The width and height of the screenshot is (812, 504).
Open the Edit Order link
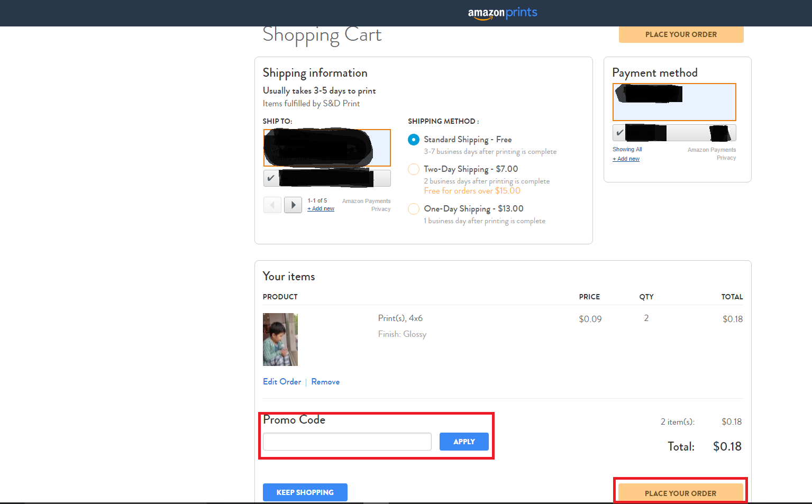point(282,382)
